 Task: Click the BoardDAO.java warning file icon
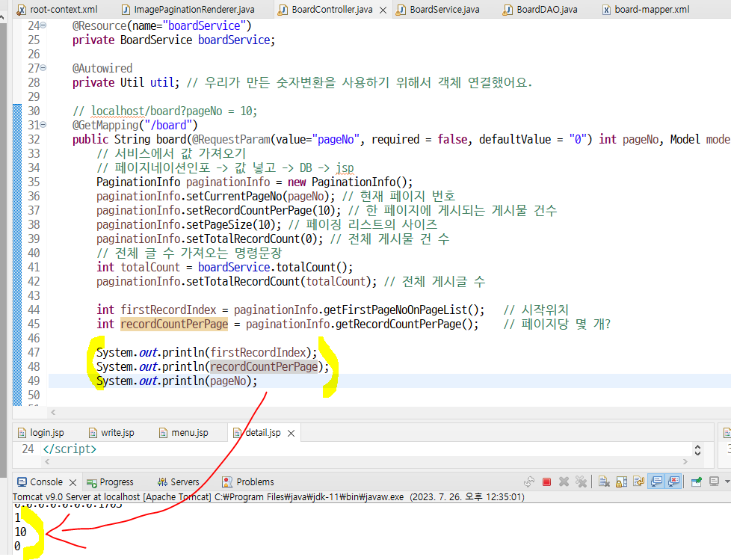508,10
